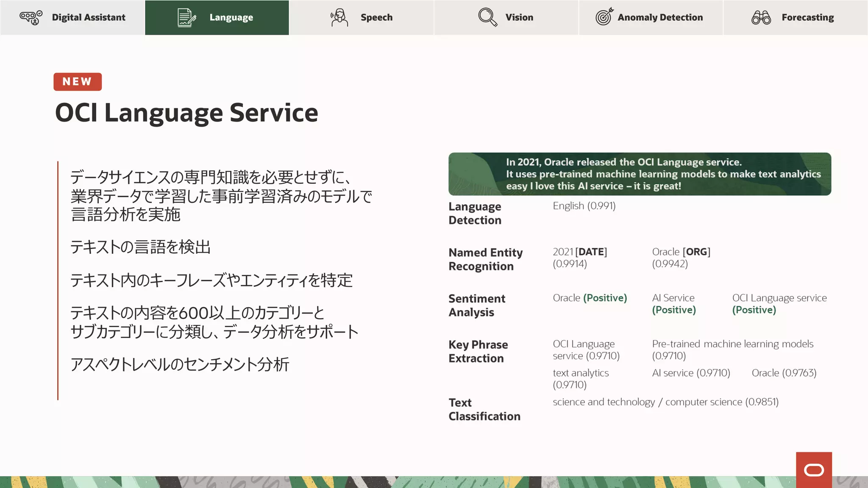This screenshot has width=868, height=488.
Task: Click the 600以上のカテゴリー bullet text
Action: coord(214,322)
